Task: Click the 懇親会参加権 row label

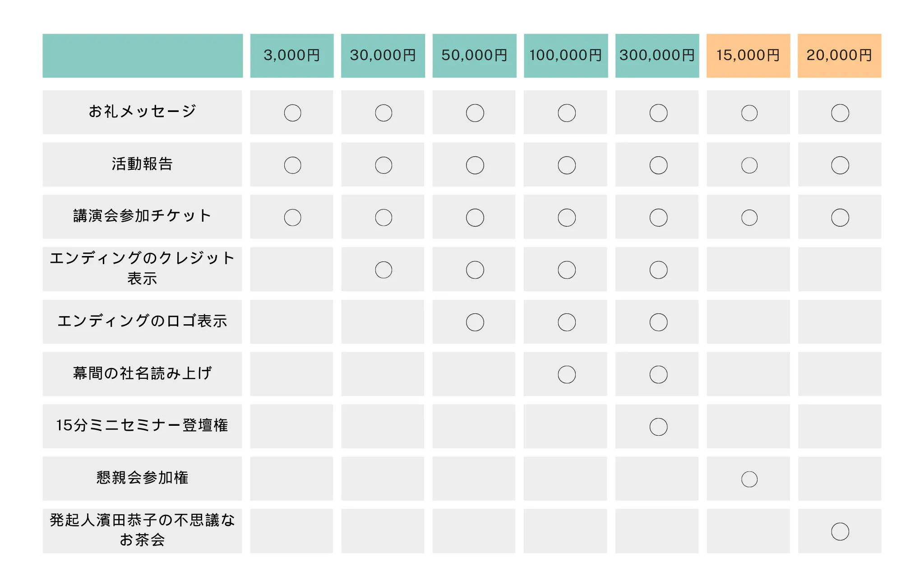Action: pyautogui.click(x=142, y=478)
